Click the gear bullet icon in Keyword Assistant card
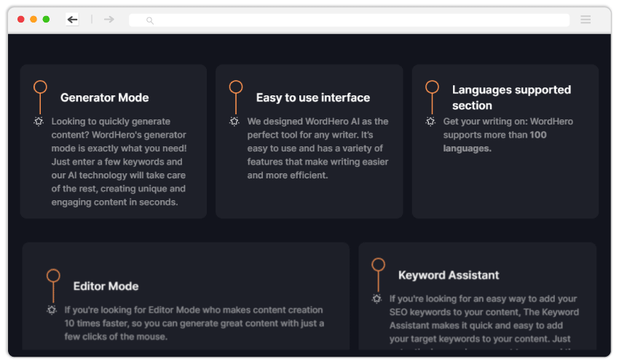 pyautogui.click(x=377, y=299)
